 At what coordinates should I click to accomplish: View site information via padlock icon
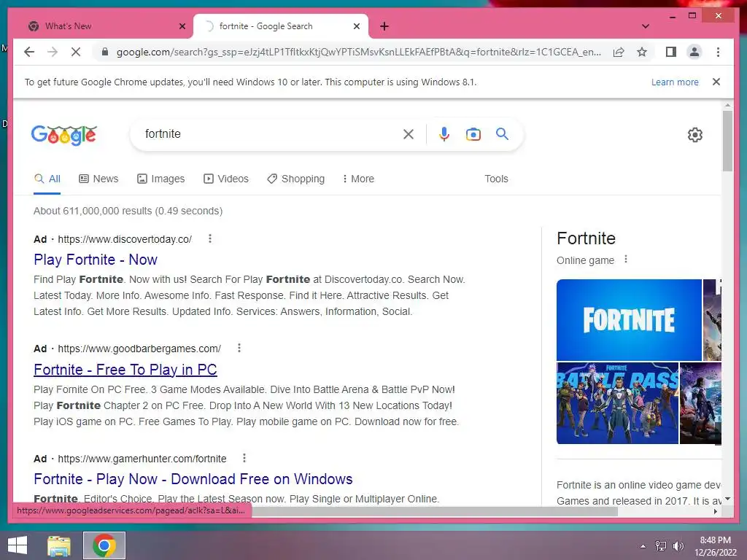click(105, 52)
